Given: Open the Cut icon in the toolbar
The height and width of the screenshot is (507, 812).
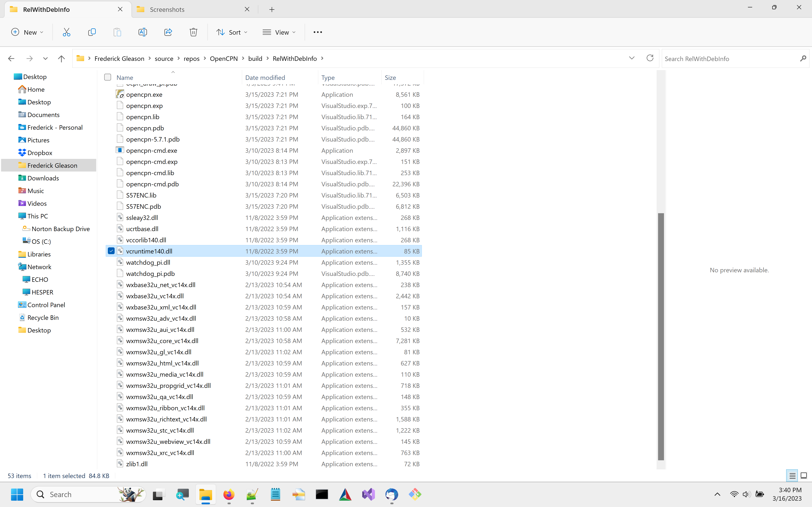Looking at the screenshot, I should pos(66,32).
